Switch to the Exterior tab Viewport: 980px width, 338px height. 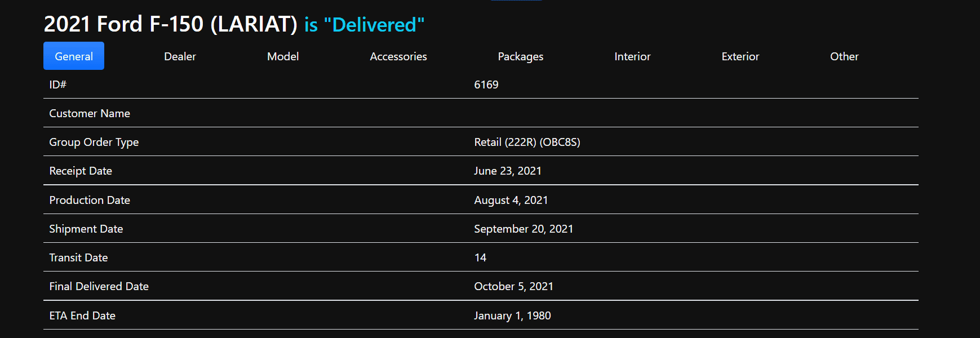(740, 56)
